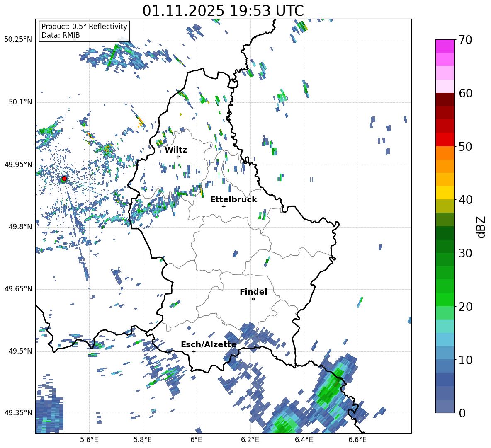Click the 50.1°N latitude label
The height and width of the screenshot is (448, 491).
coord(21,102)
